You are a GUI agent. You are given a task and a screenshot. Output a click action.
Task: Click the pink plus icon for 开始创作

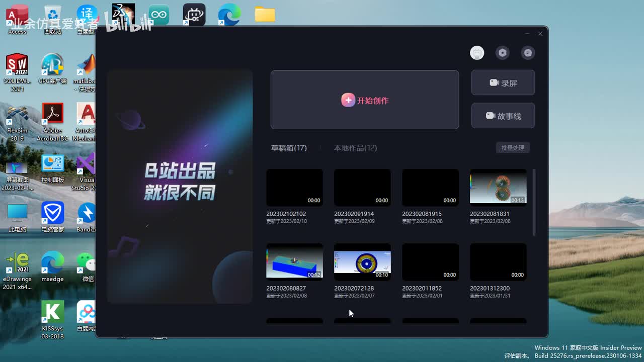click(x=348, y=100)
